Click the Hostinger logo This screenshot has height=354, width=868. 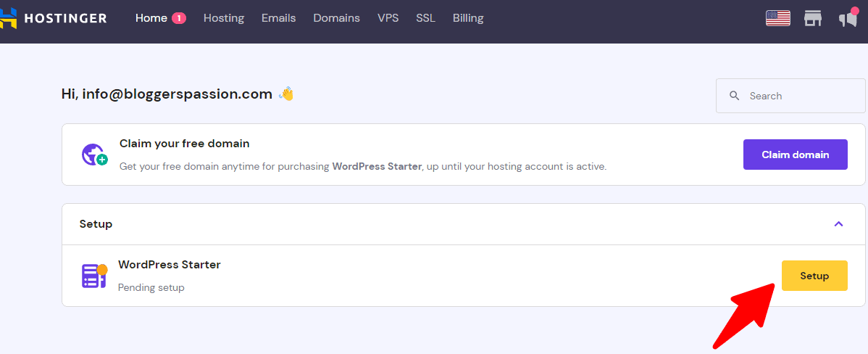[54, 18]
